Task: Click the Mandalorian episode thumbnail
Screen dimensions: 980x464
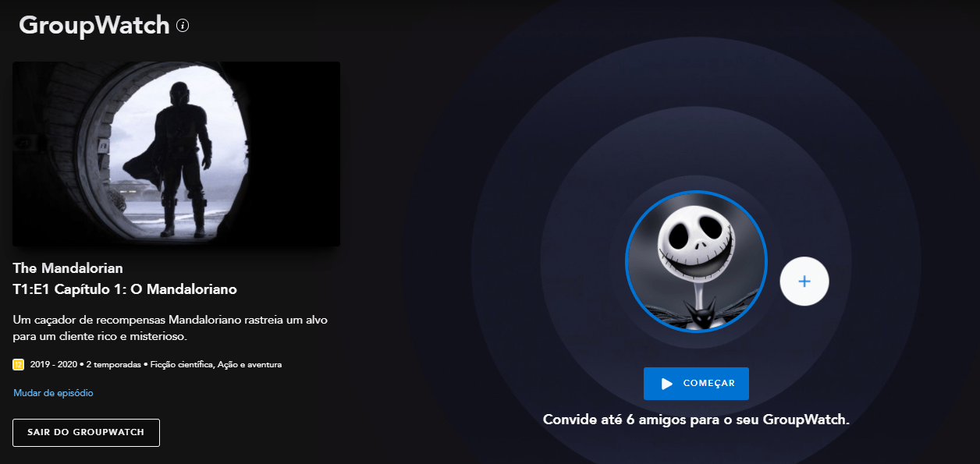Action: (176, 154)
